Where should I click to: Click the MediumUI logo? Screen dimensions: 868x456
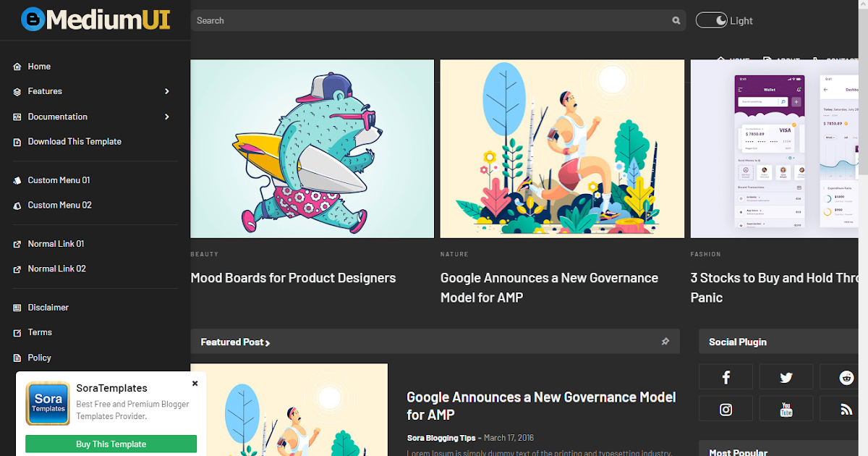click(94, 20)
